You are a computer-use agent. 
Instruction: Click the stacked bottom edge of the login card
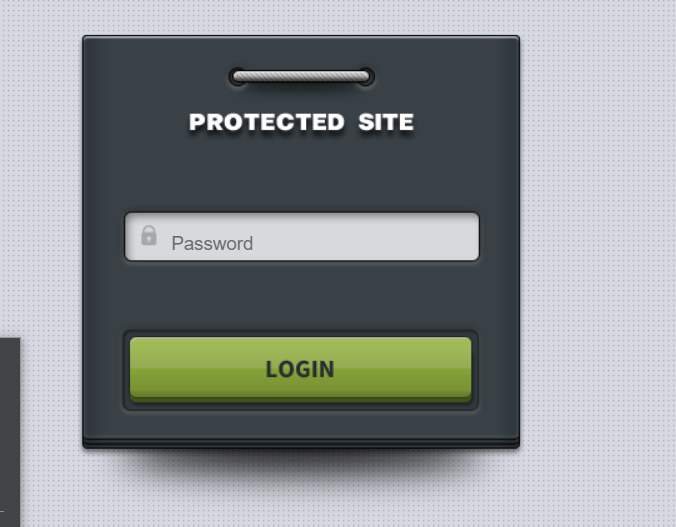301,444
